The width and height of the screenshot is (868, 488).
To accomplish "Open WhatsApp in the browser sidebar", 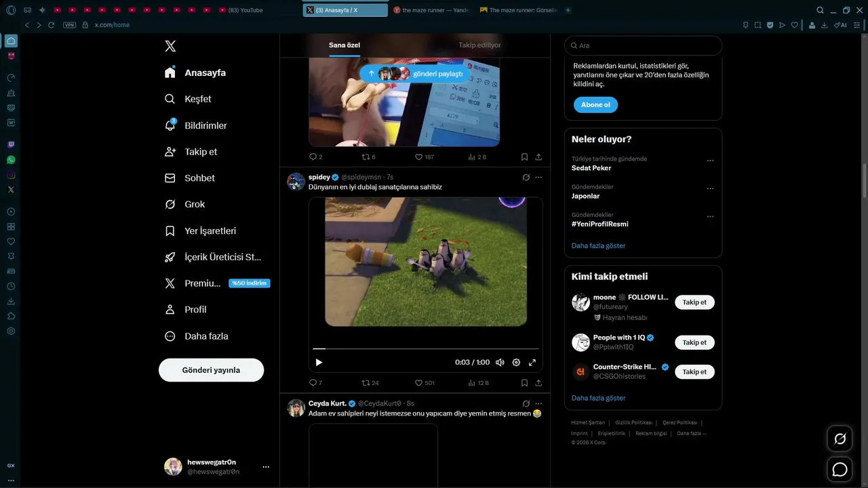I will 11,160.
